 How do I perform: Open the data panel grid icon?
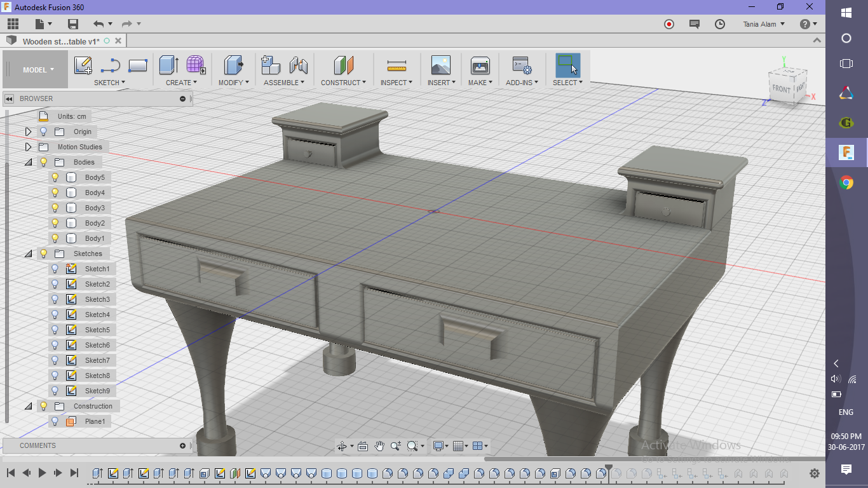pos(13,24)
